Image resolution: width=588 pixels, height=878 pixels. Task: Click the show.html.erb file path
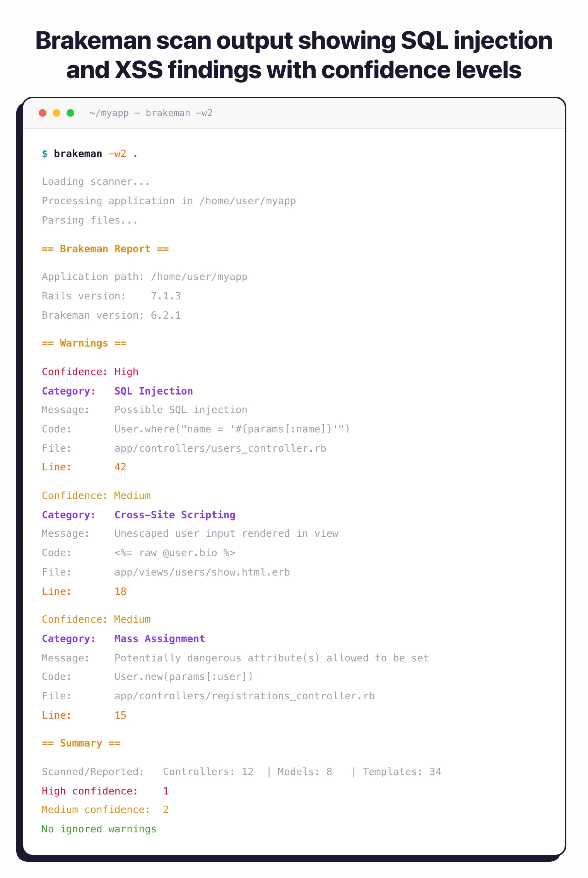pyautogui.click(x=202, y=572)
